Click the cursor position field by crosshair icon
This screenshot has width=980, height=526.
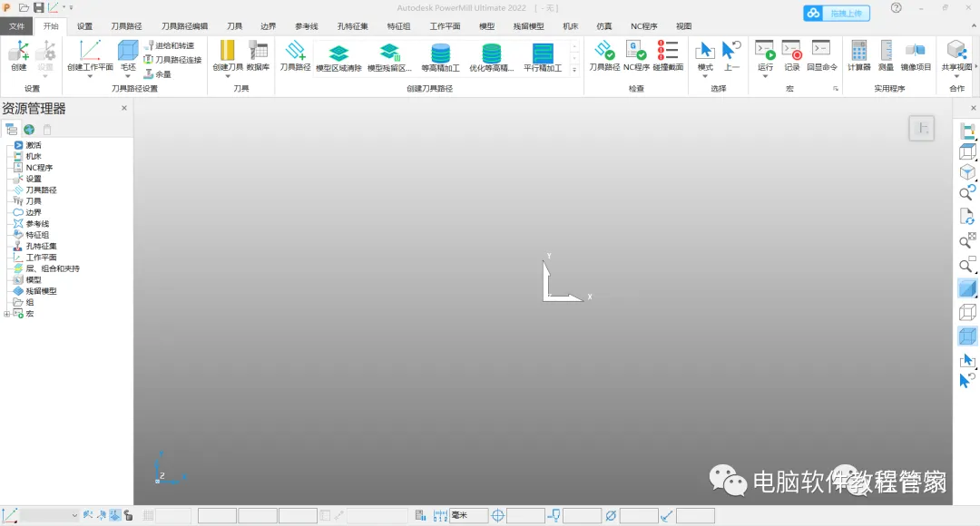pyautogui.click(x=525, y=515)
